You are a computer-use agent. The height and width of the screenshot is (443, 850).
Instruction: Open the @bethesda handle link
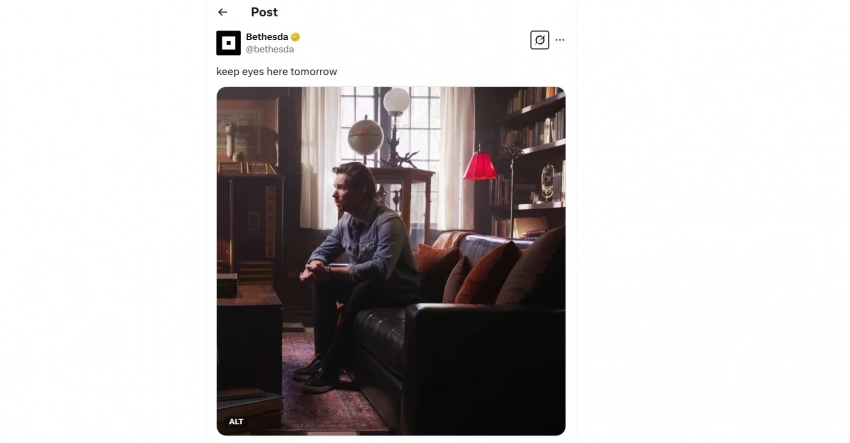click(270, 49)
